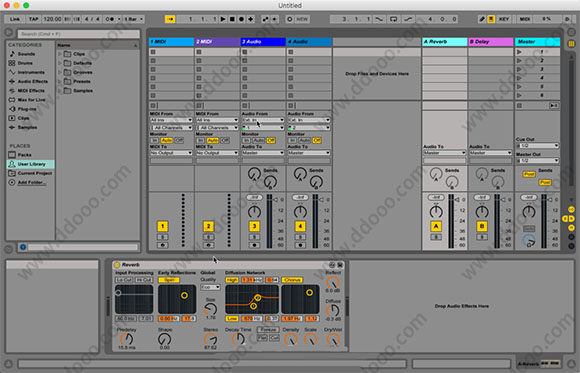The height and width of the screenshot is (373, 580).
Task: Click Stop All Clips button on Master
Action: [x=519, y=106]
